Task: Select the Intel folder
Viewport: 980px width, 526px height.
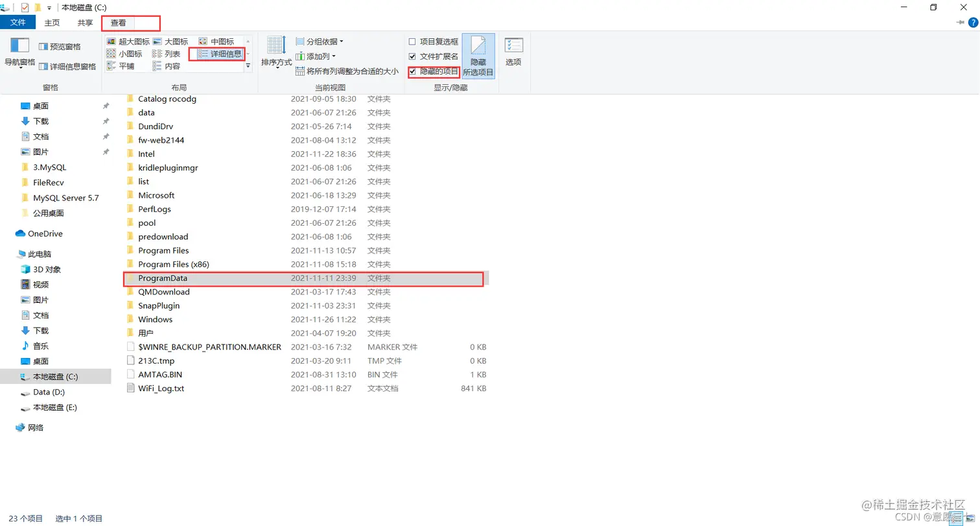Action: [x=146, y=154]
